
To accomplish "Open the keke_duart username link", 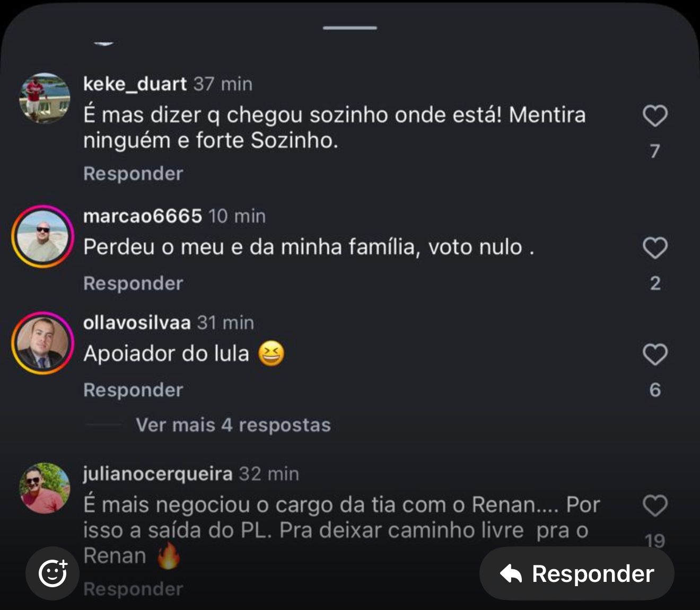I will [x=135, y=84].
